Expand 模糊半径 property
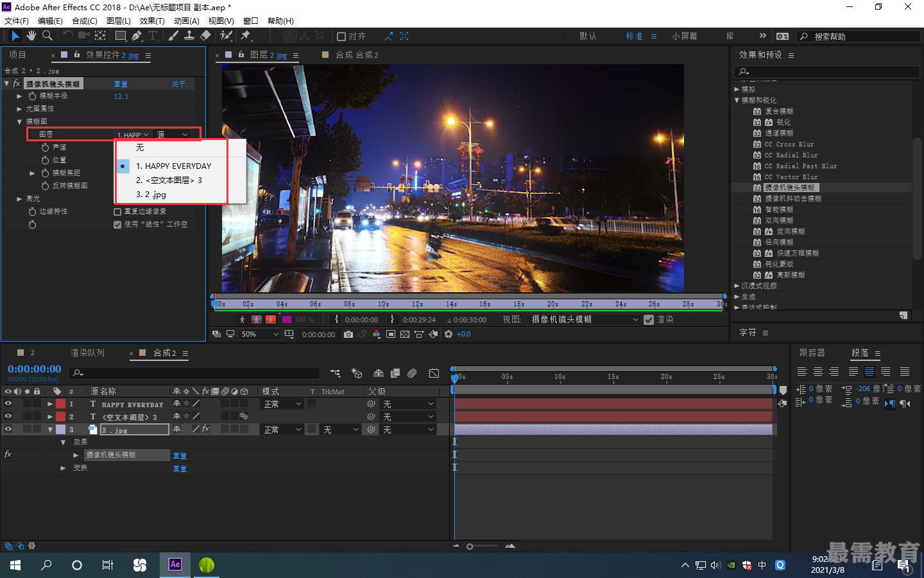924x578 pixels. (20, 96)
